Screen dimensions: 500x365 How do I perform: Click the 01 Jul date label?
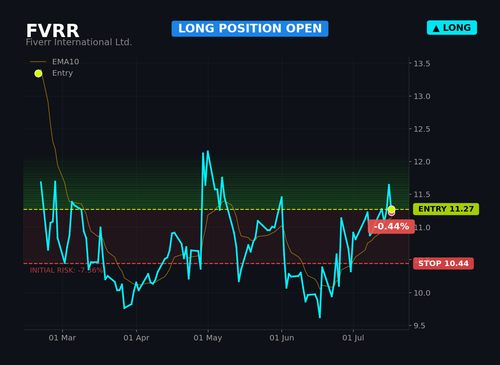353,338
